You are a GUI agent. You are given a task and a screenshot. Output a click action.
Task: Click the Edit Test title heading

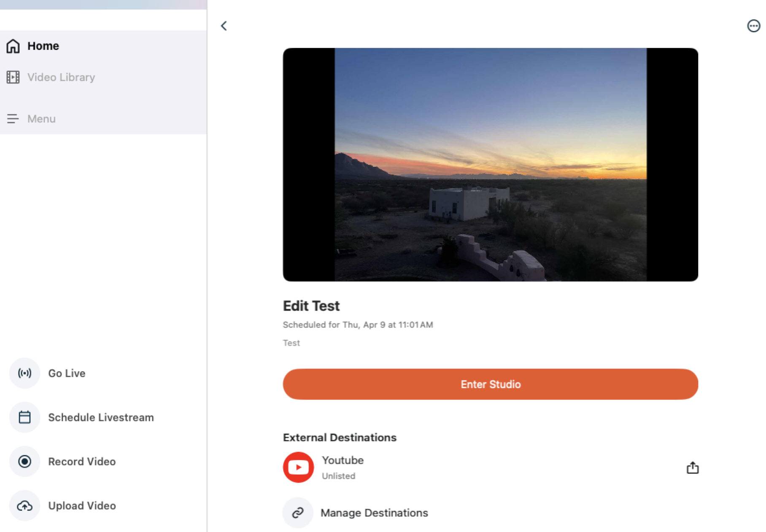tap(311, 306)
